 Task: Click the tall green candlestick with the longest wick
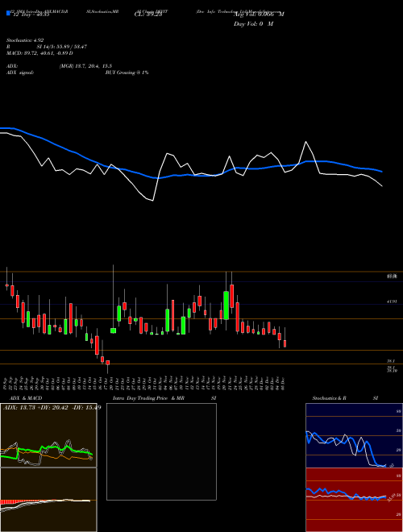[114, 330]
